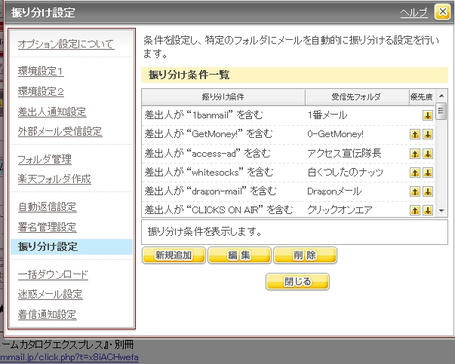Open 迷惑メール設定
The height and width of the screenshot is (364, 455).
(x=50, y=294)
